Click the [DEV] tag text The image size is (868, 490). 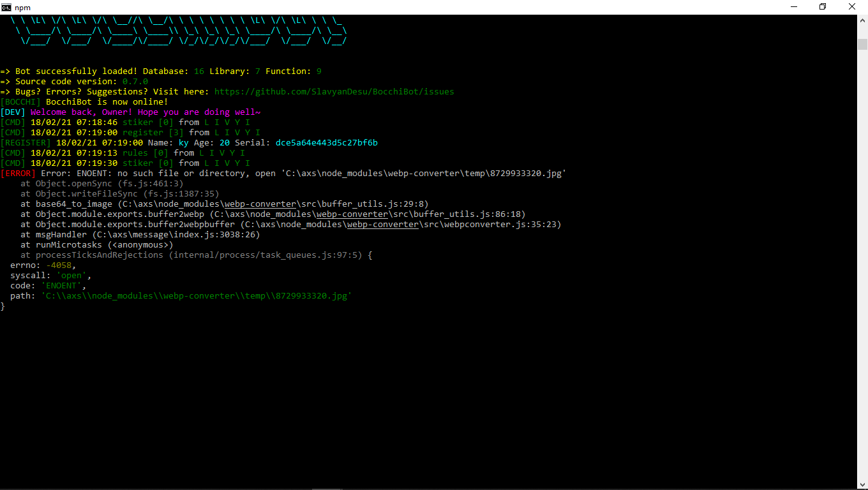(13, 112)
